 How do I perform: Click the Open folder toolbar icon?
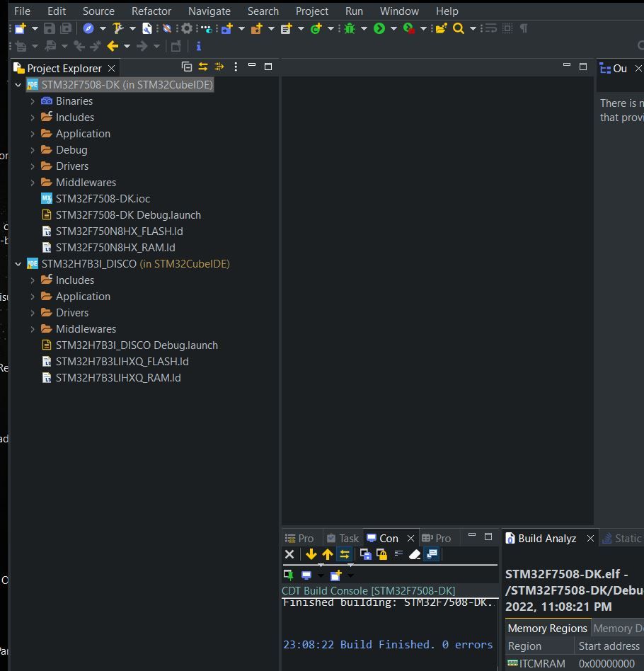coord(441,29)
